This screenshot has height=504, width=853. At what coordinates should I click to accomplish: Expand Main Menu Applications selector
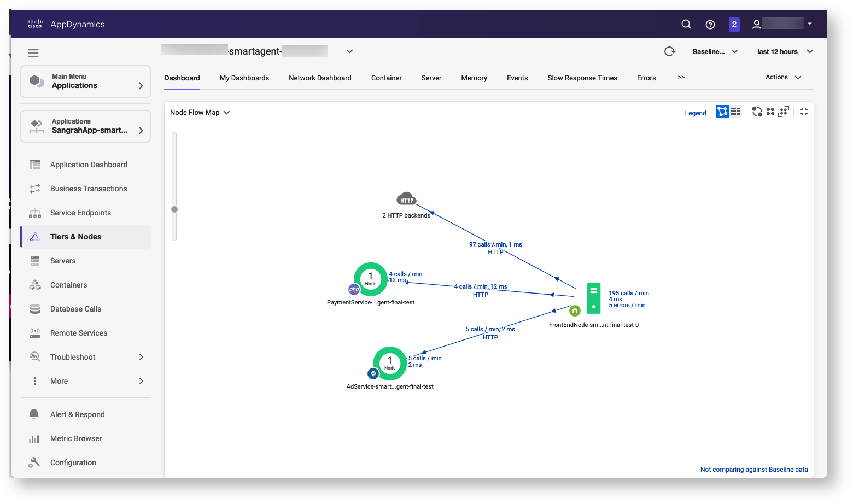point(85,81)
